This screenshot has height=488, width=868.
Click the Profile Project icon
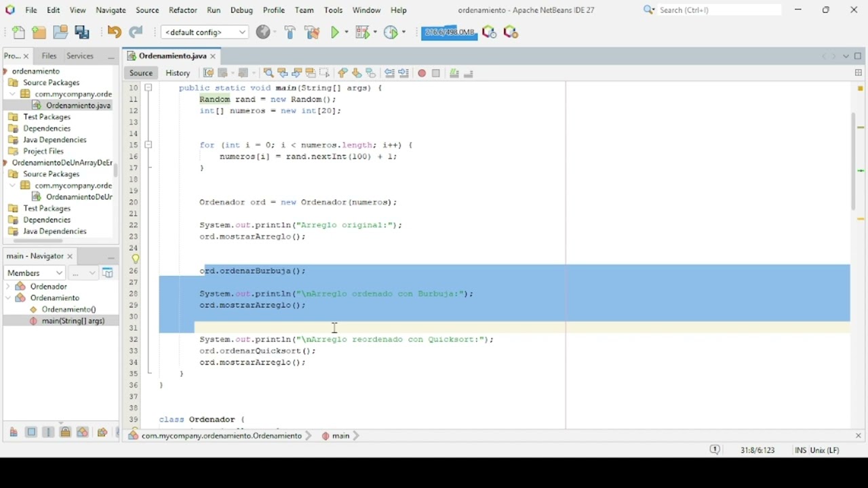391,33
